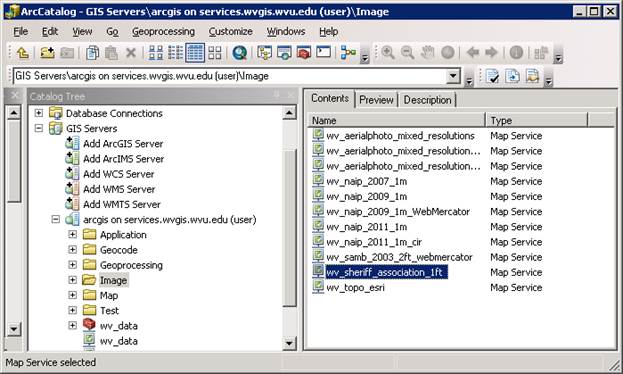623x374 pixels.
Task: Open the File menu
Action: [x=20, y=31]
